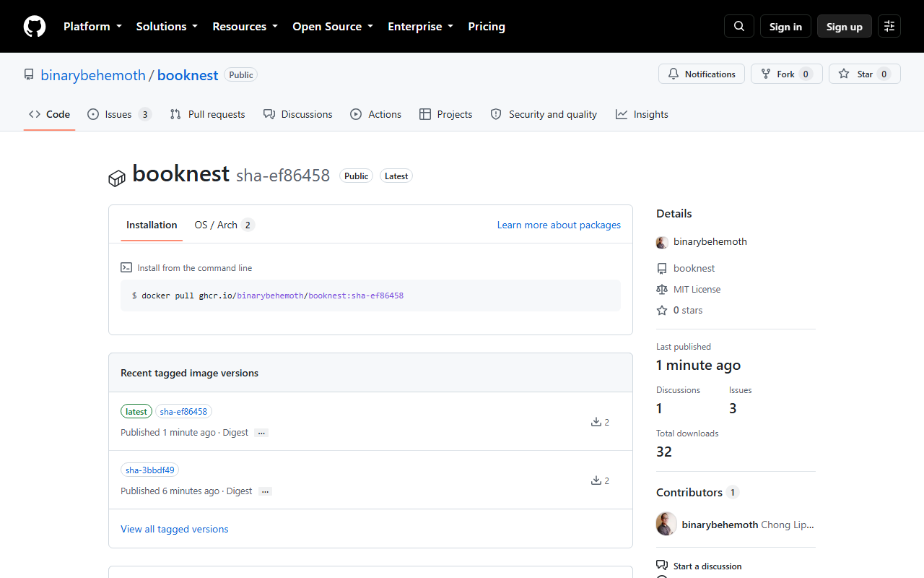Click the star icon beside 0 stars

click(x=662, y=310)
